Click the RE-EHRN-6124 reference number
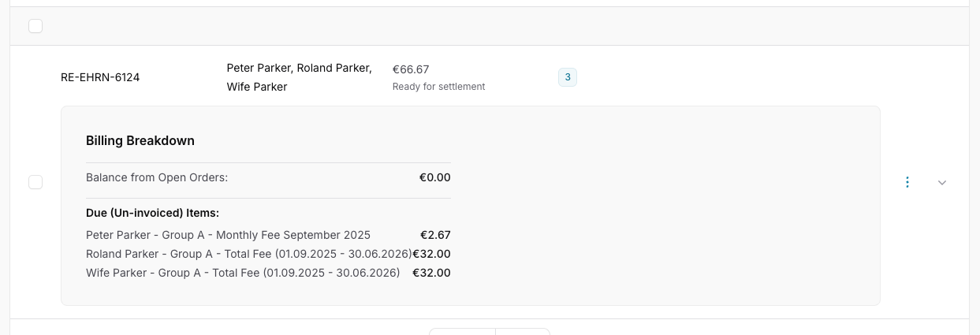980x335 pixels. (x=100, y=77)
